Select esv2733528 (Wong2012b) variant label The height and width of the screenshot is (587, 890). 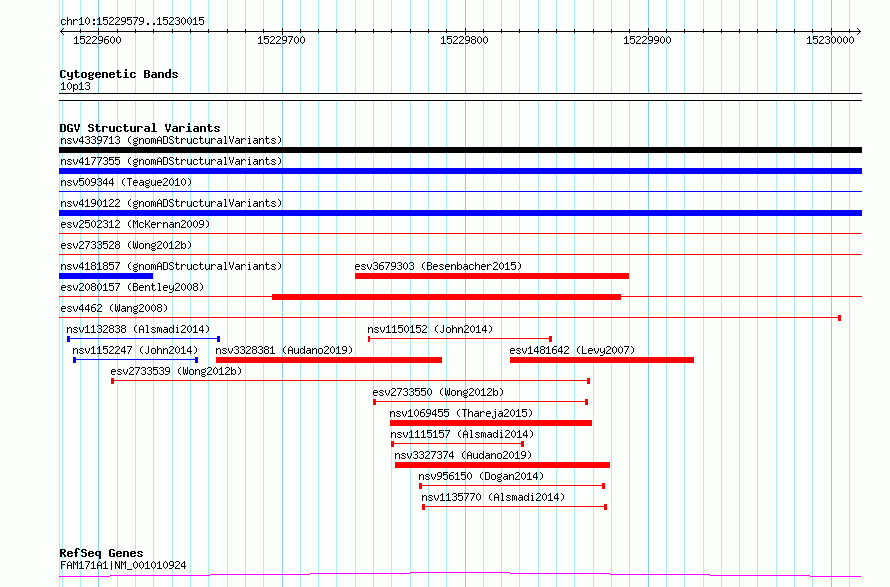pos(126,245)
